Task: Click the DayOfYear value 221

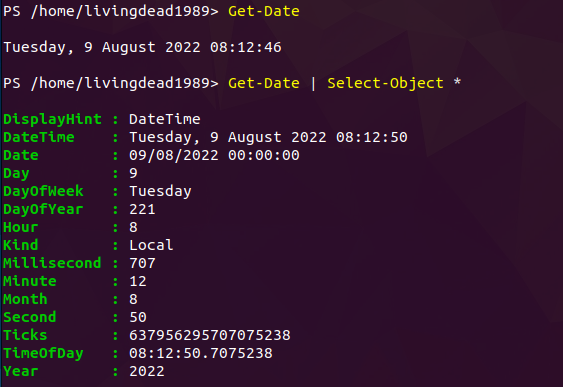Action: (x=142, y=209)
